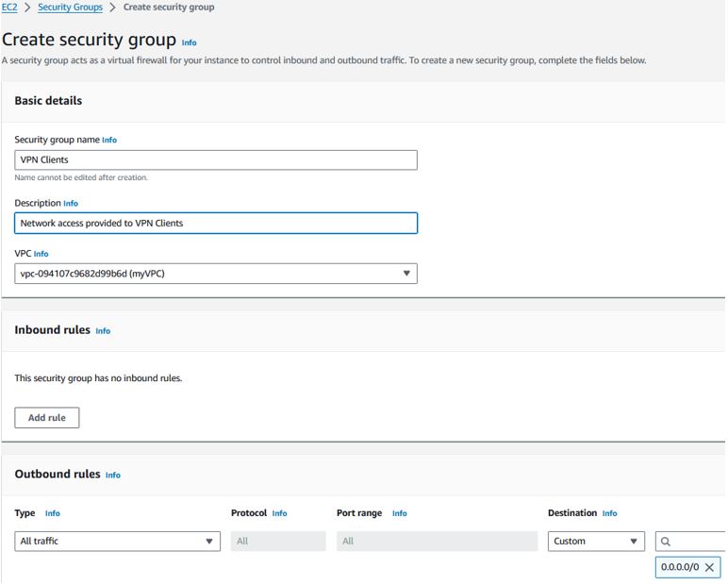Open Info beside Create security group title
The image size is (728, 585).
[189, 42]
